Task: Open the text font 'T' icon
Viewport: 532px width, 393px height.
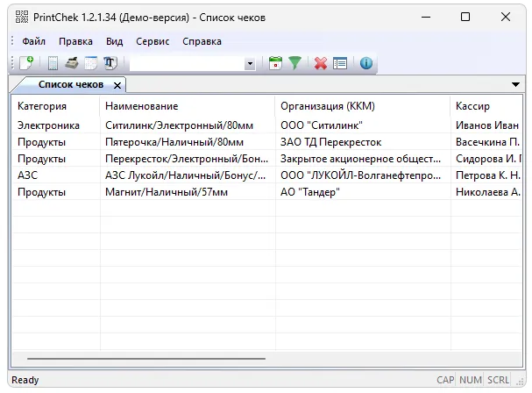Action: click(x=110, y=63)
